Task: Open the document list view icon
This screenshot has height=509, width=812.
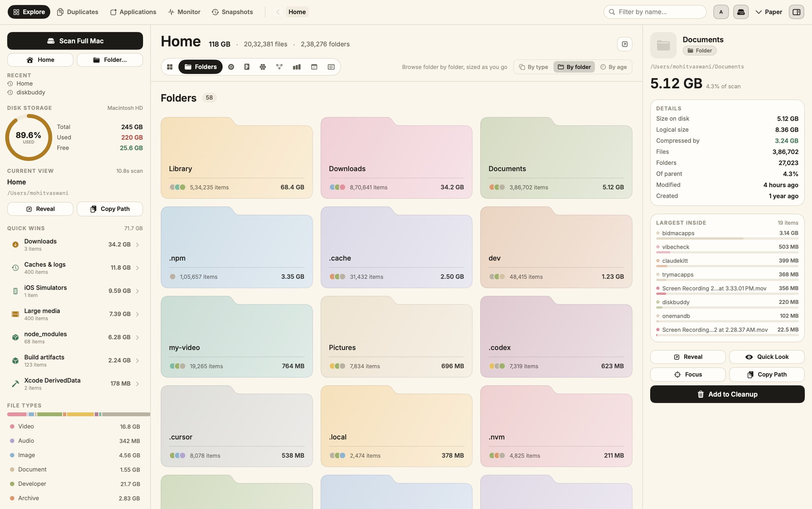Action: 247,67
